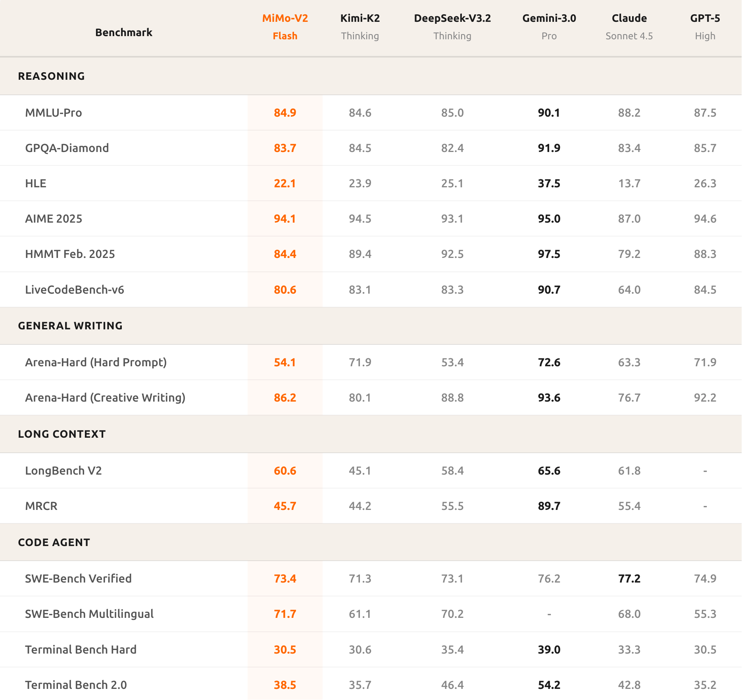Click GPT-5's SWE-Bench Multilingual score "55.3"
Image resolution: width=742 pixels, height=700 pixels.
tap(705, 614)
